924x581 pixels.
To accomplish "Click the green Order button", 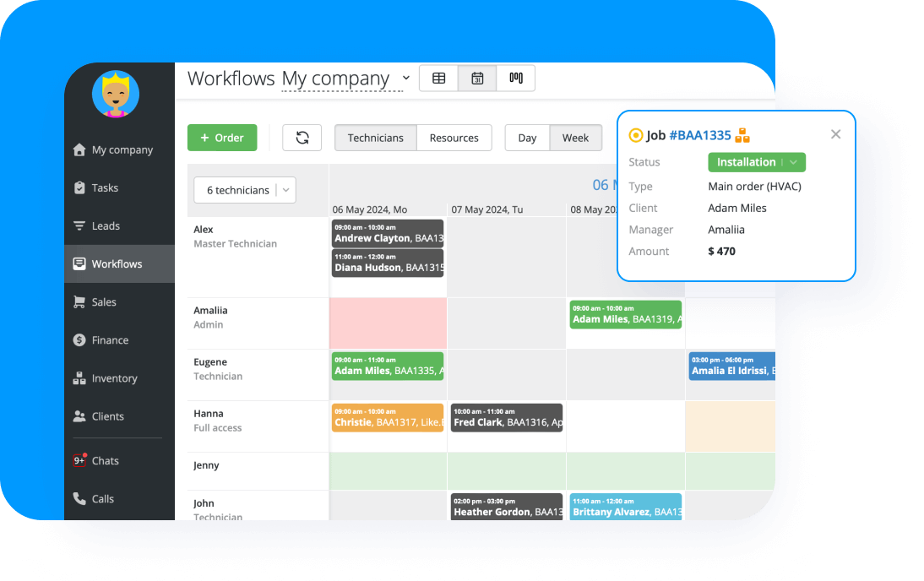I will coord(222,138).
